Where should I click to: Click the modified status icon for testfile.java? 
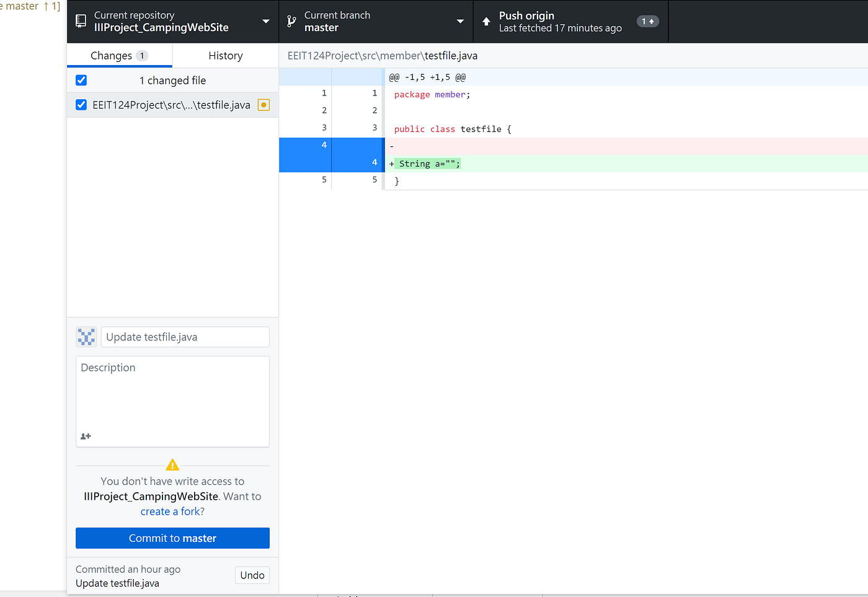click(263, 105)
